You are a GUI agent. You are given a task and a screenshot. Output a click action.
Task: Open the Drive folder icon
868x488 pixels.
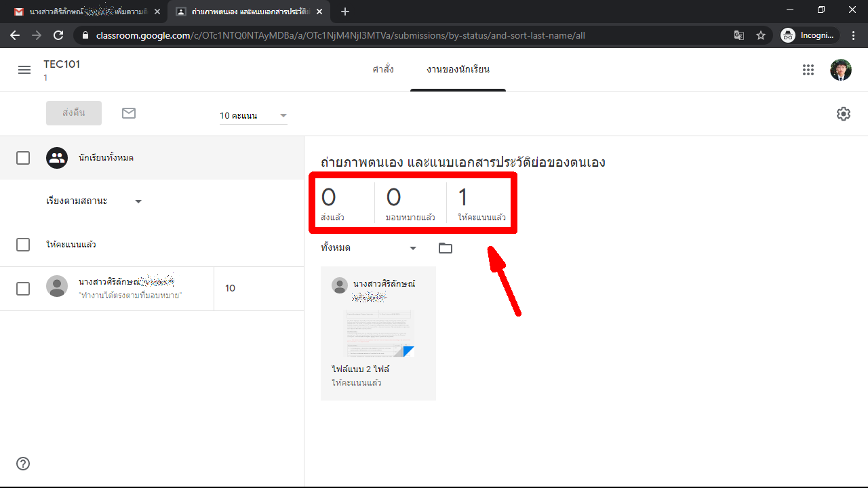[x=445, y=248]
